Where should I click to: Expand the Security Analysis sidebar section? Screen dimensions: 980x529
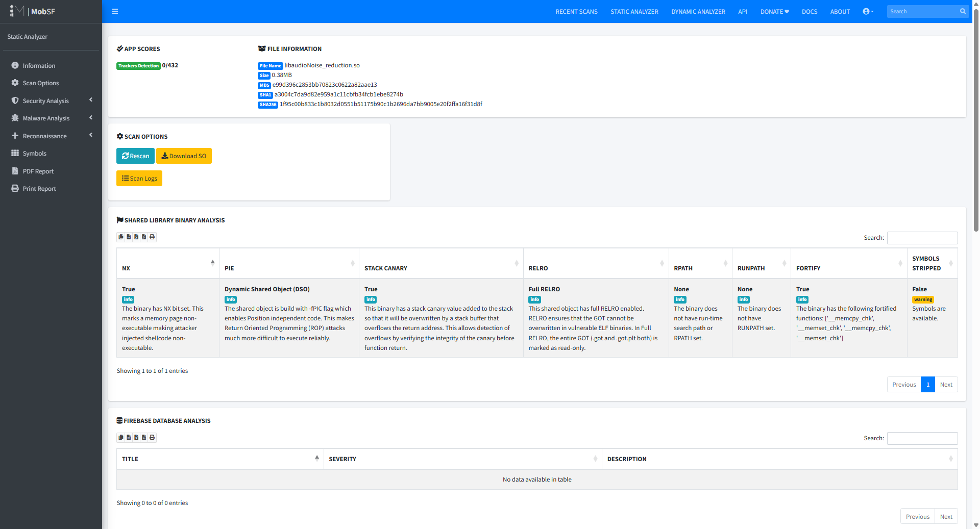point(51,100)
